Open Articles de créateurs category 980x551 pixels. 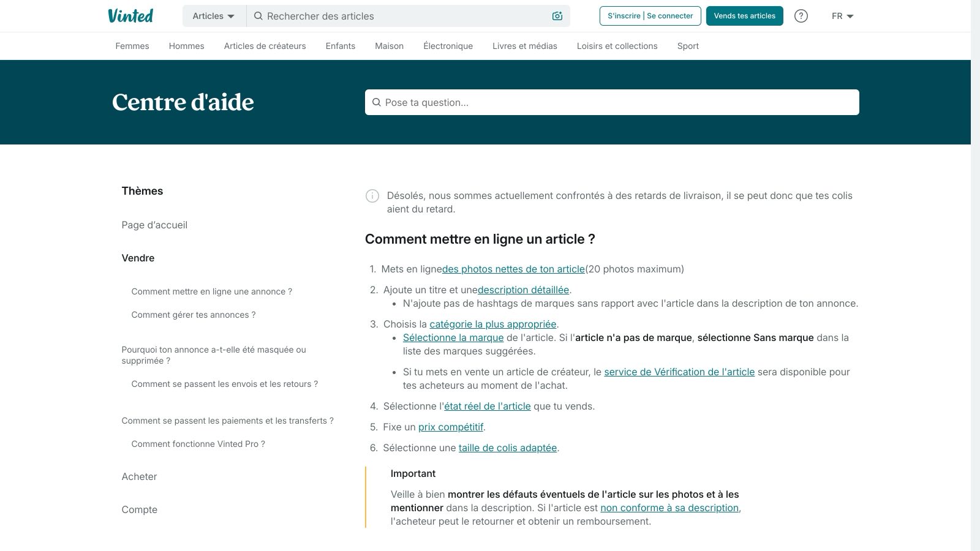point(265,46)
